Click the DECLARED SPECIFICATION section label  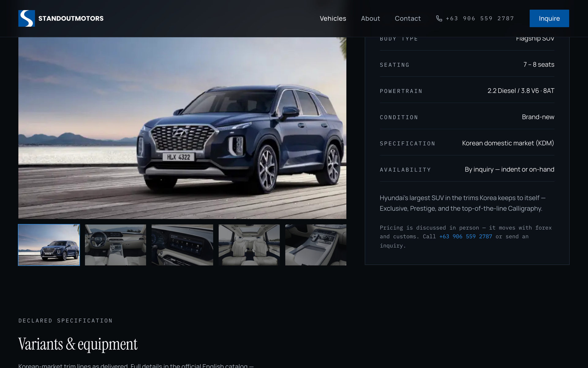66,320
